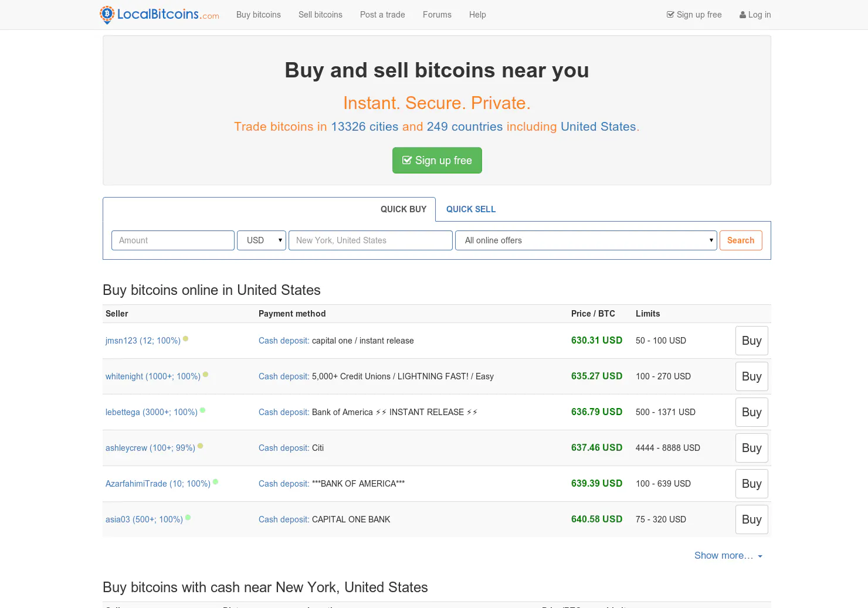Click Cash deposit link for ***BANK OF AMERICA***
Image resolution: width=868 pixels, height=608 pixels.
(284, 484)
